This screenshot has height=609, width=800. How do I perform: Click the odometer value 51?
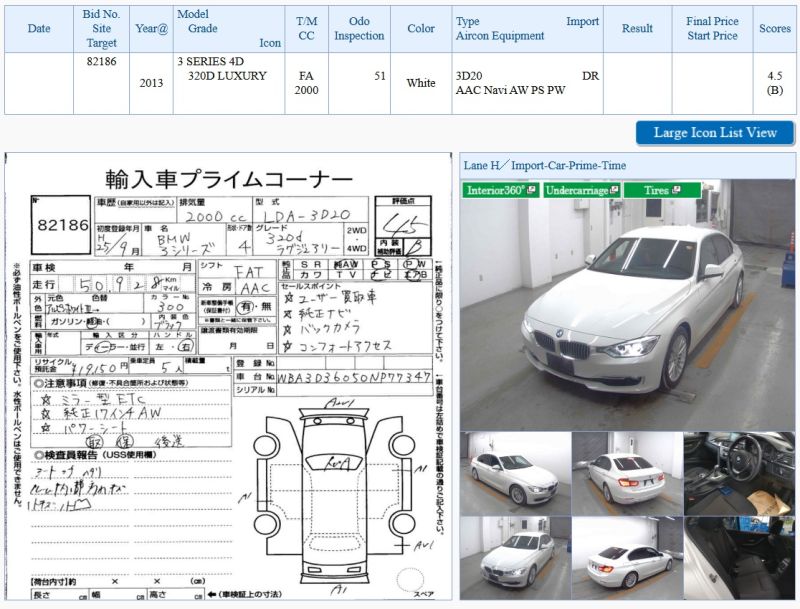click(x=380, y=76)
